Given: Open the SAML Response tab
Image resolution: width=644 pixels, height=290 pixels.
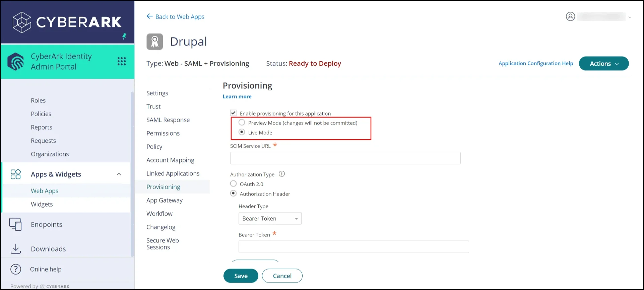Looking at the screenshot, I should coord(168,120).
